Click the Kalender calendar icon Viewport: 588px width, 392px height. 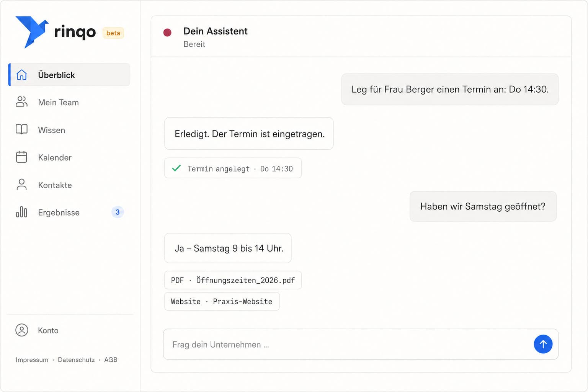click(22, 157)
